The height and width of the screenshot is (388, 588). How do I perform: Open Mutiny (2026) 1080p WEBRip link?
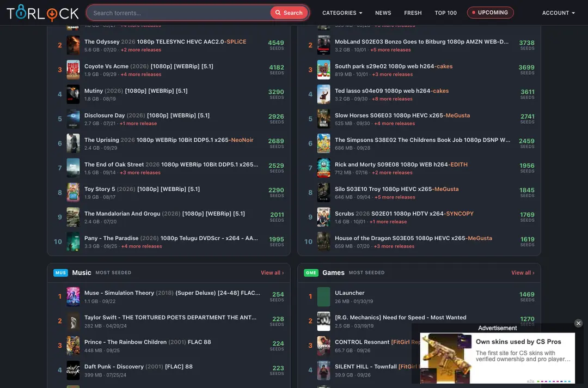136,91
